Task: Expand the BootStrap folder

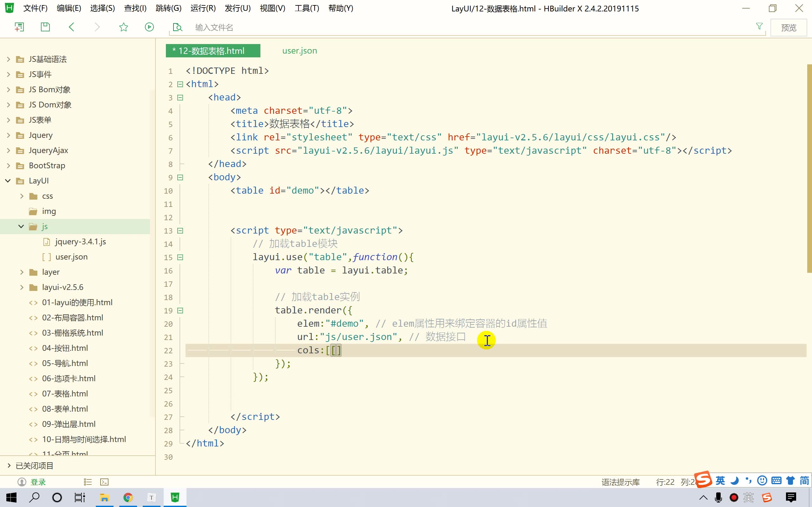Action: click(x=8, y=166)
